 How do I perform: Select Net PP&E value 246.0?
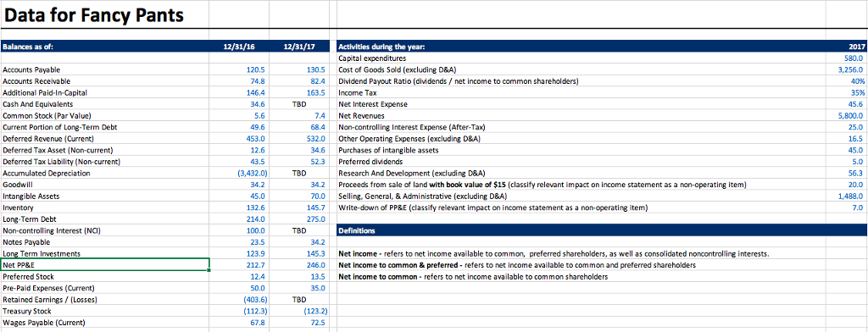299,265
